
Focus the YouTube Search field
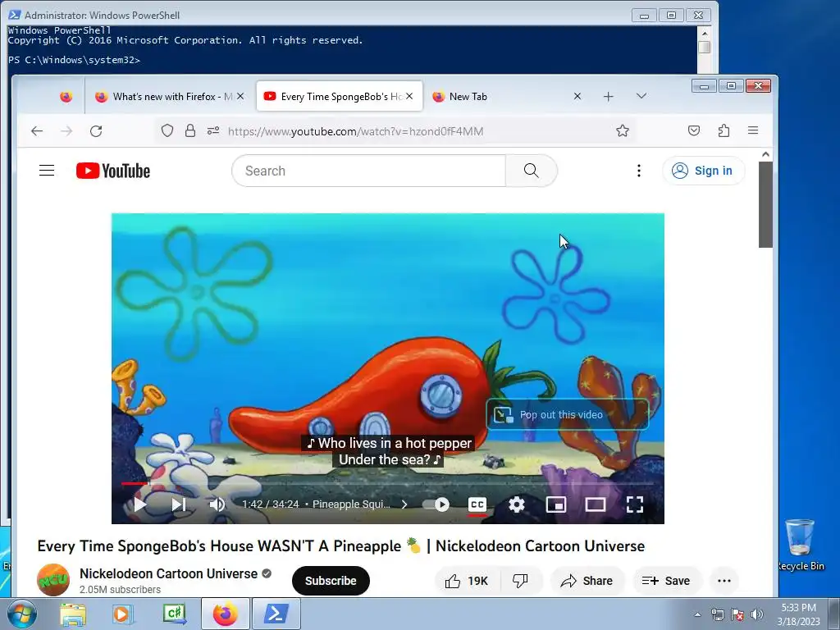[x=368, y=171]
